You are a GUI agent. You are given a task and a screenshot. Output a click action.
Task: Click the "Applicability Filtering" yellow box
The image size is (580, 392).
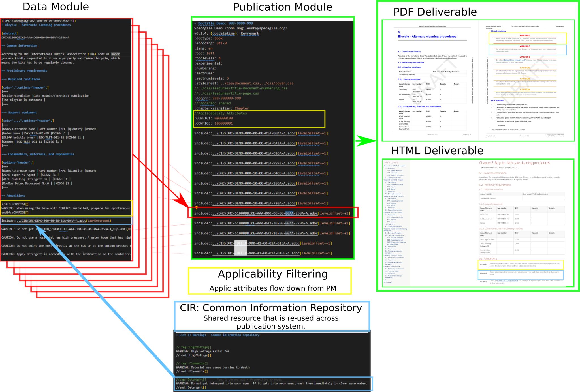click(270, 280)
